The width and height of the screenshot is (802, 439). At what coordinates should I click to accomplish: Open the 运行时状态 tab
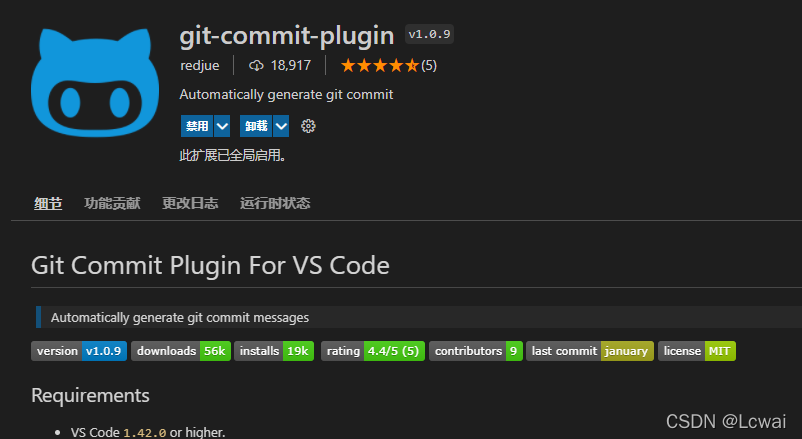[x=275, y=203]
